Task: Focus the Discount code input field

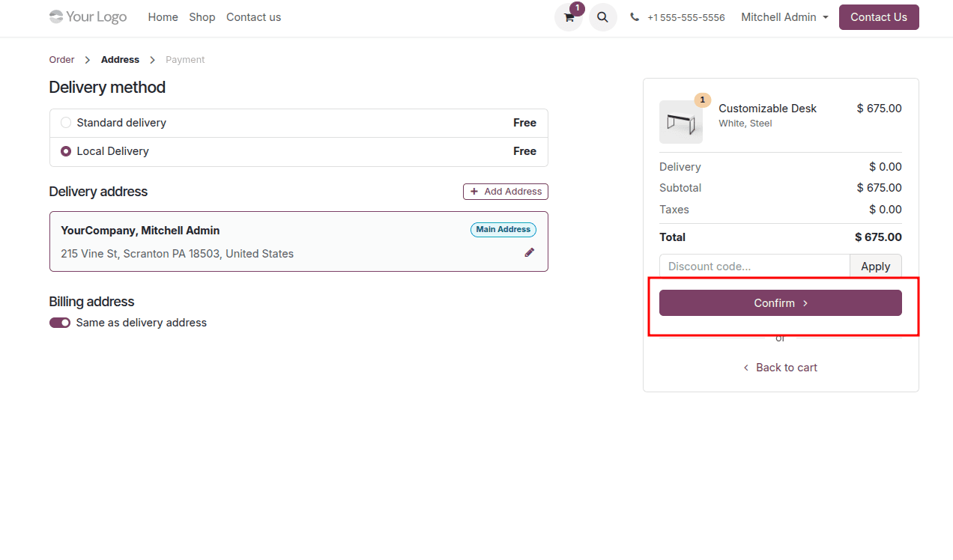Action: (x=754, y=267)
